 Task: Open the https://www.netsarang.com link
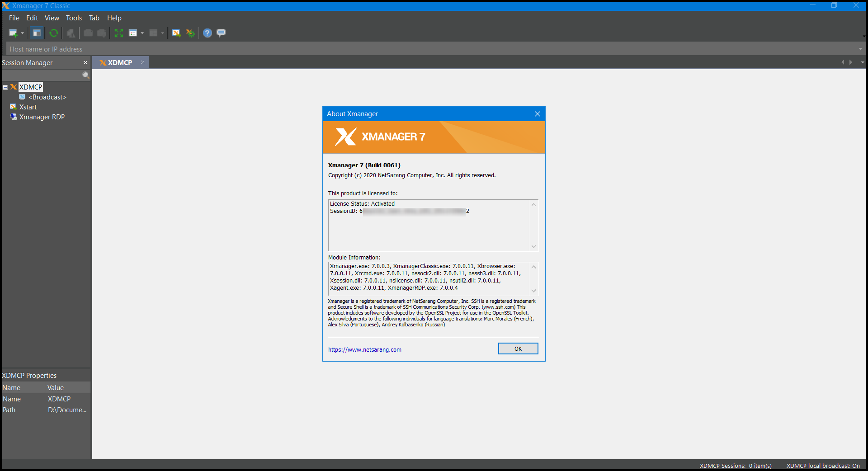365,349
